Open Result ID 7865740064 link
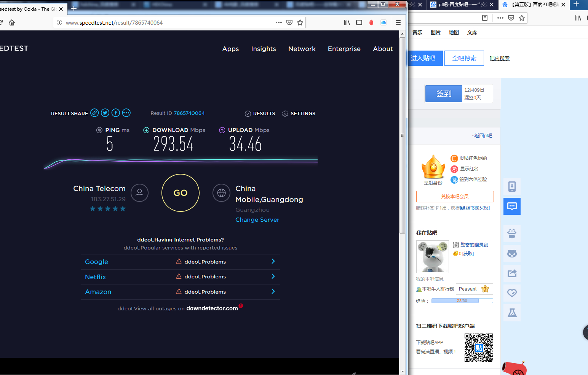The width and height of the screenshot is (588, 375). (x=189, y=113)
